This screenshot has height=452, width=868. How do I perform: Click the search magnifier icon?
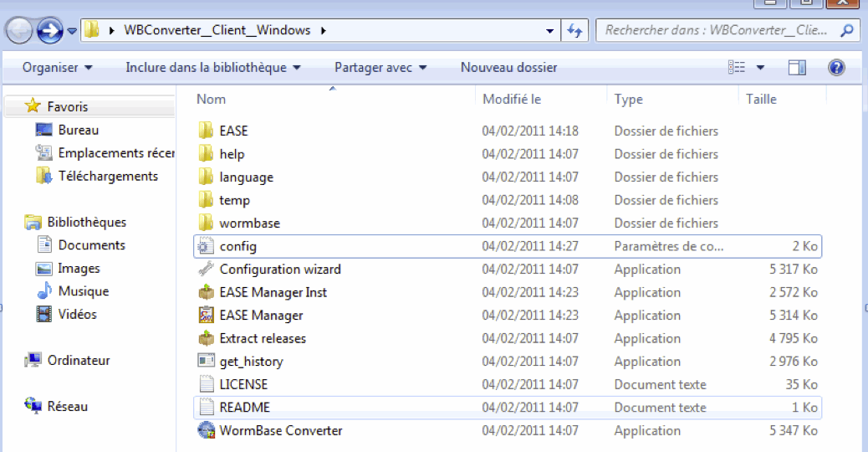[x=847, y=30]
